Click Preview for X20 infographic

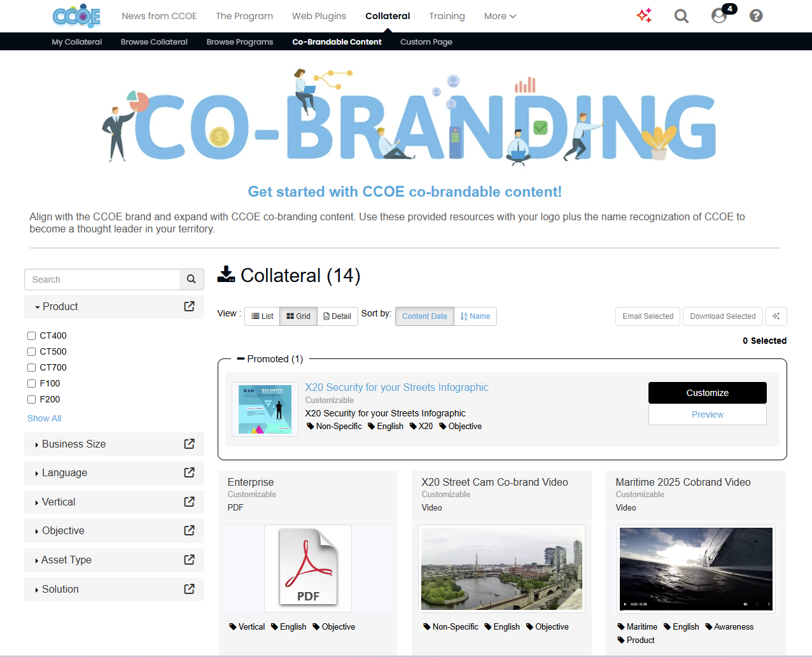click(708, 414)
